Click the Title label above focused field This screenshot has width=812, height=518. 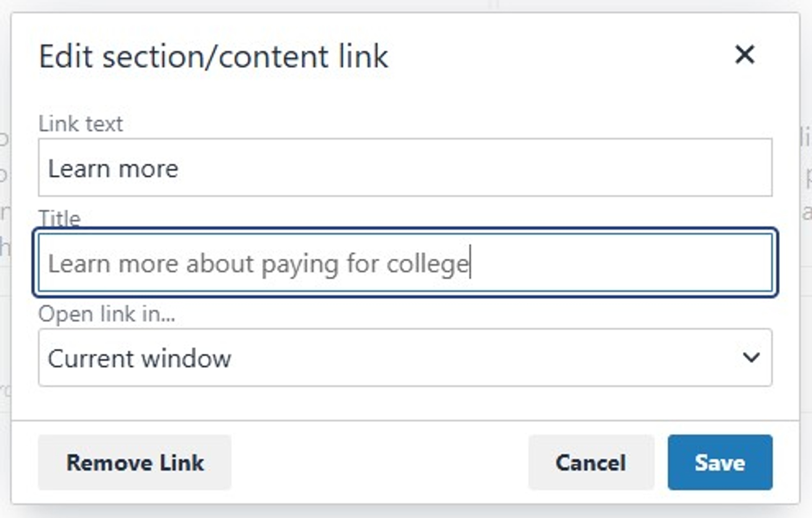(x=59, y=218)
